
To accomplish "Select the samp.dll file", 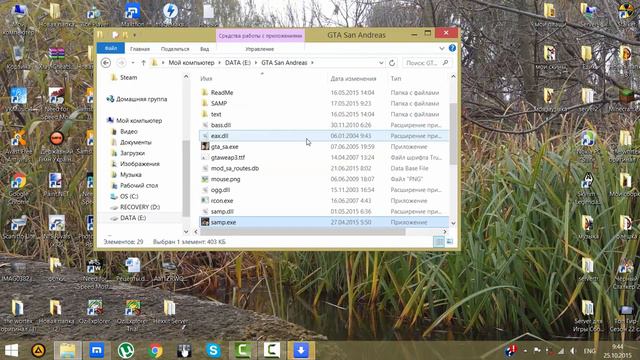I will [x=222, y=211].
